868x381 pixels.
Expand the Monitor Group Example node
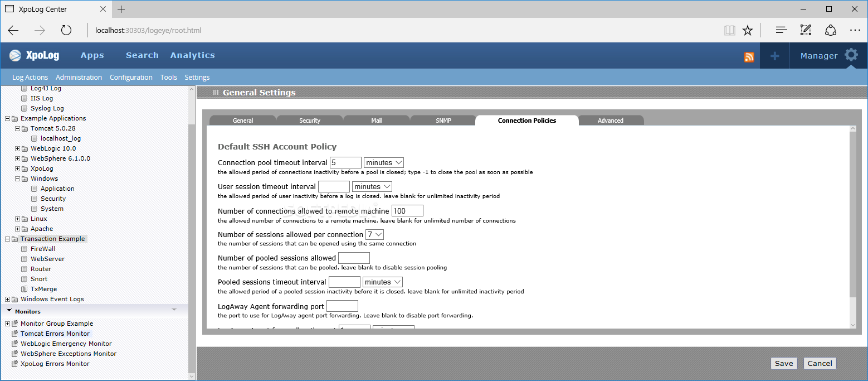pos(7,324)
